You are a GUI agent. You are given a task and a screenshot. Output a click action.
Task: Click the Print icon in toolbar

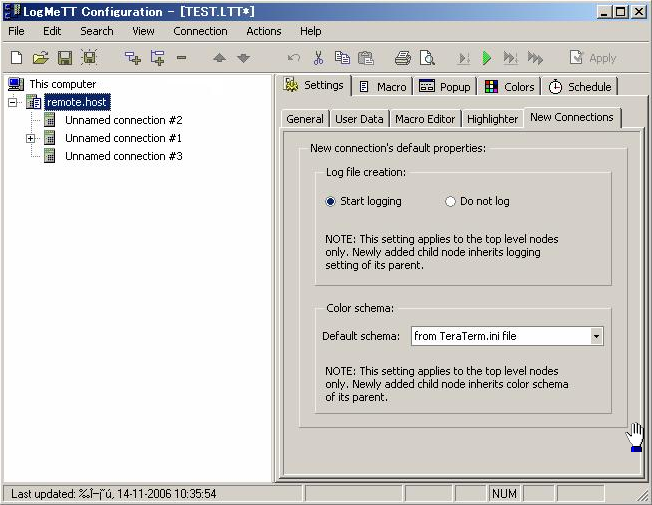402,58
